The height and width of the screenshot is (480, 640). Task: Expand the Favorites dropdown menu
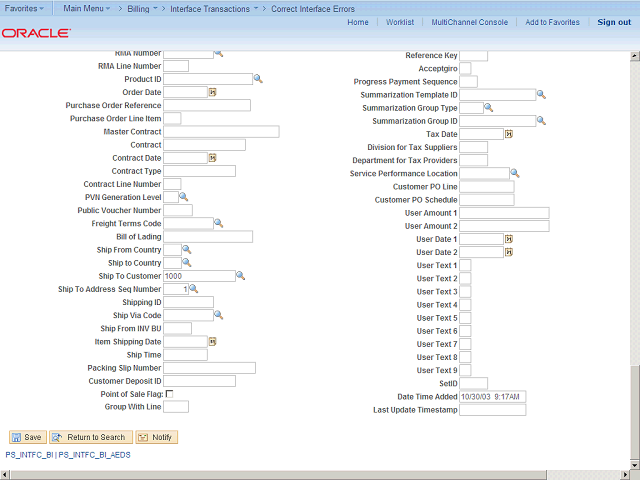[x=24, y=8]
